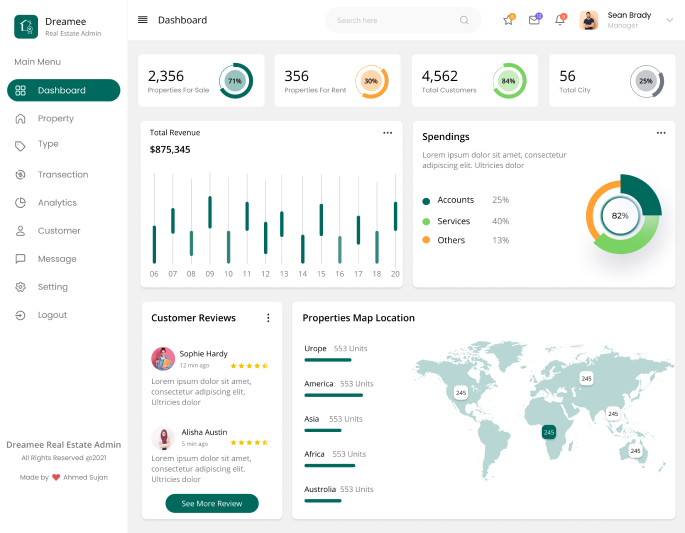Open the Analytics menu item
The height and width of the screenshot is (533, 685).
tap(57, 203)
